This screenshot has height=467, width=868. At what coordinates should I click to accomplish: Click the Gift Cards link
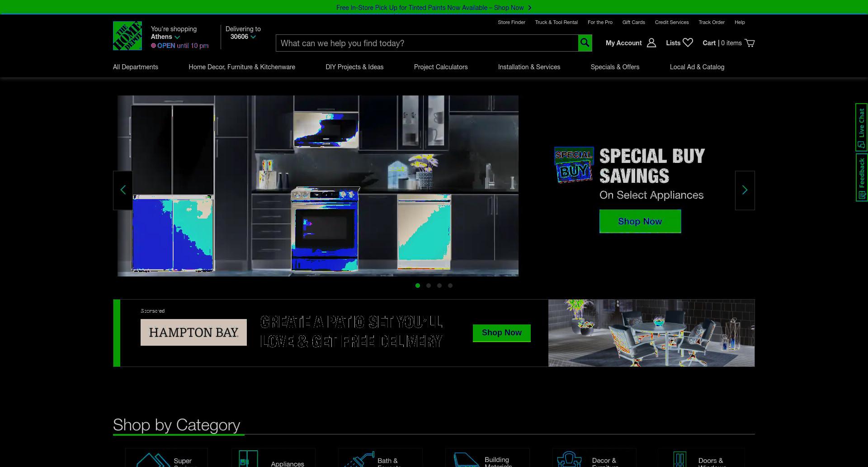click(633, 22)
